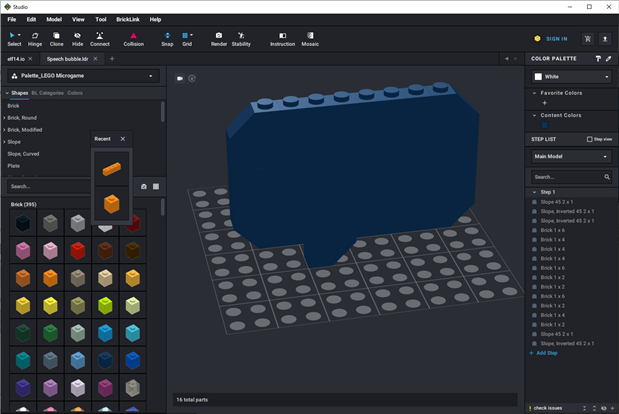Click the step list search field
This screenshot has width=619, height=414.
566,177
